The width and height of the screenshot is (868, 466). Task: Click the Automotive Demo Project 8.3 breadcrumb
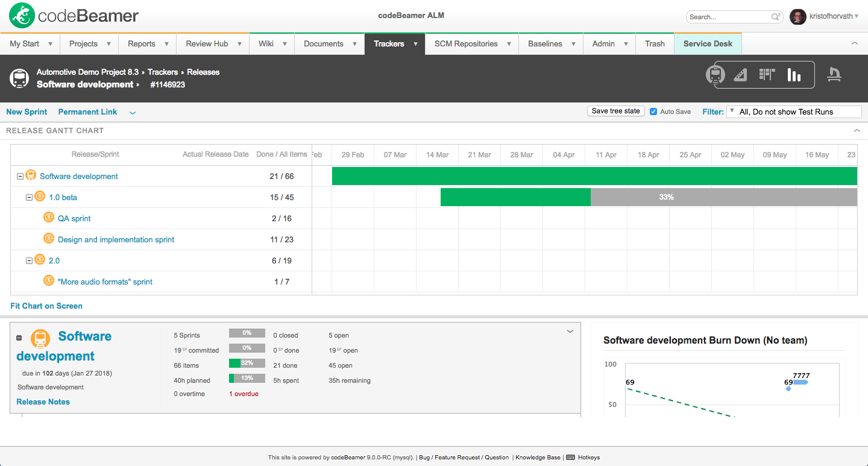point(87,72)
